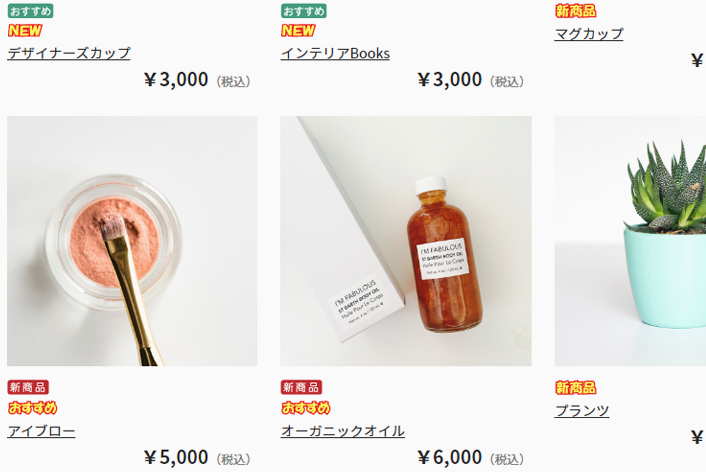The width and height of the screenshot is (706, 472).
Task: Click the eyebrow powder product image
Action: tap(132, 241)
